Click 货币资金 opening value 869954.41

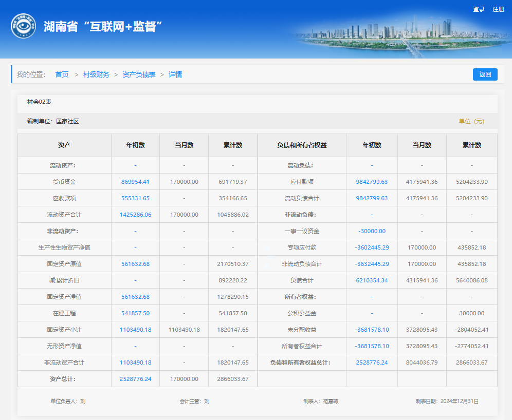[135, 182]
